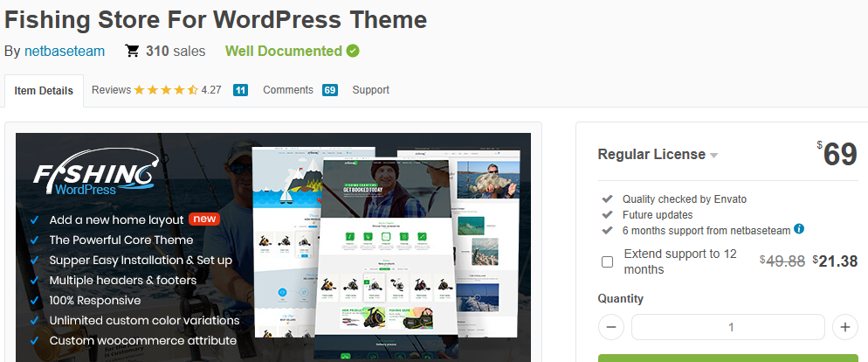
Task: Click the reviews count badge 11
Action: tap(240, 90)
